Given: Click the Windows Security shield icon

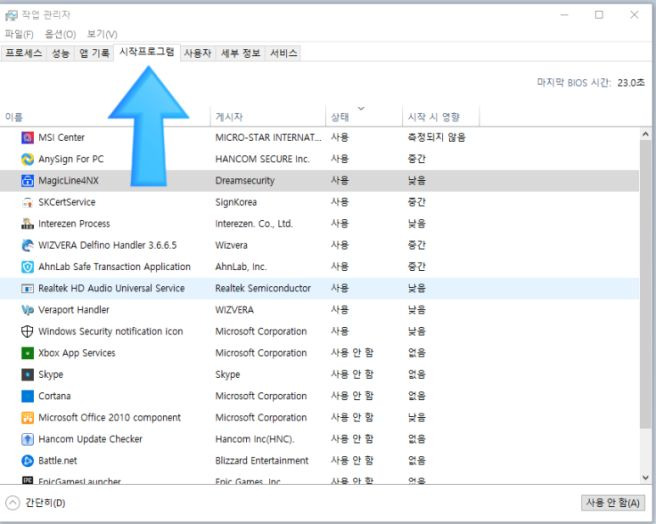Looking at the screenshot, I should (27, 331).
